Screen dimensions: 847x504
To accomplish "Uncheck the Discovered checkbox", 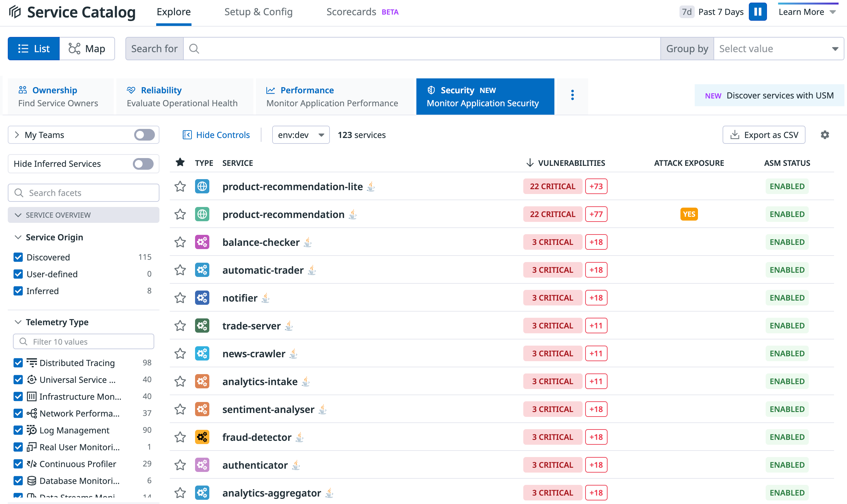I will tap(18, 257).
